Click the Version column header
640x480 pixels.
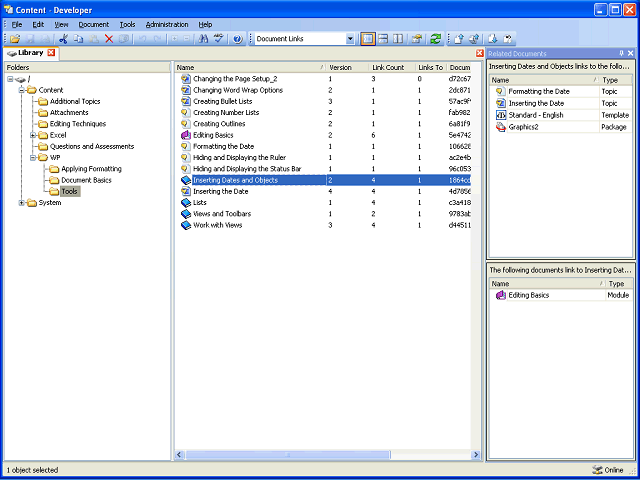tap(347, 67)
